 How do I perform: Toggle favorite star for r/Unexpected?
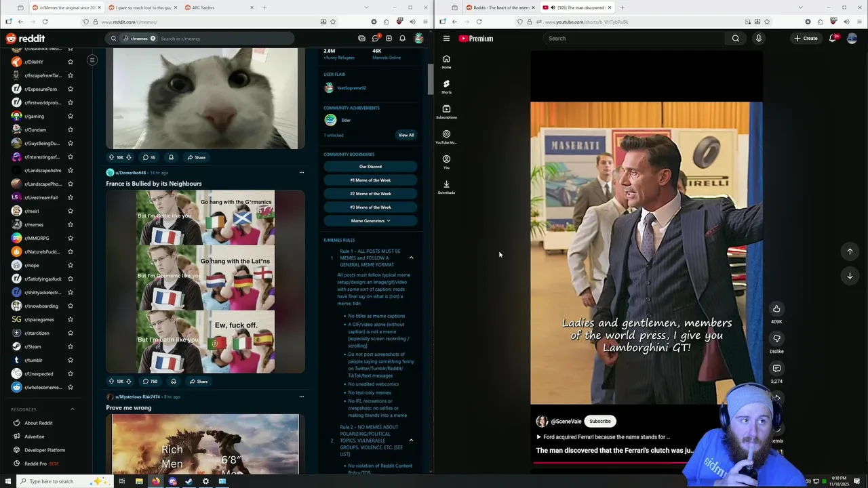click(x=70, y=373)
